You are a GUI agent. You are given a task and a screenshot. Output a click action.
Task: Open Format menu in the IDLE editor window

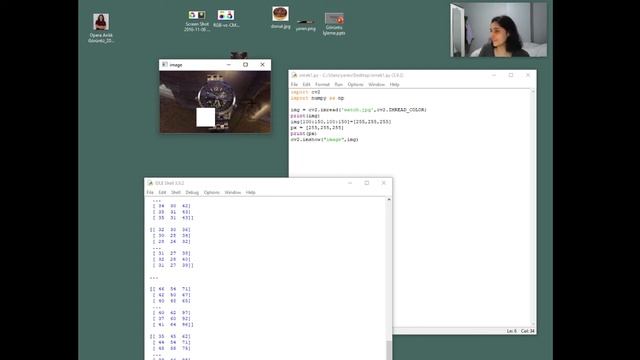pyautogui.click(x=322, y=84)
